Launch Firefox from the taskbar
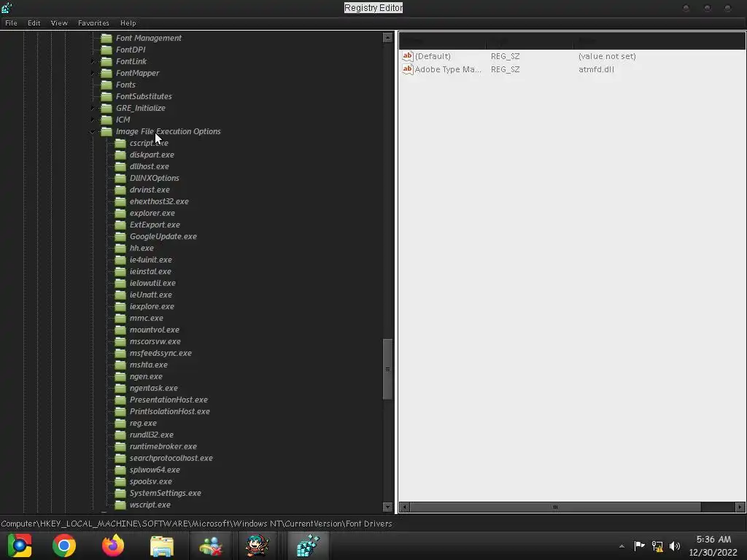The image size is (747, 560). point(113,545)
